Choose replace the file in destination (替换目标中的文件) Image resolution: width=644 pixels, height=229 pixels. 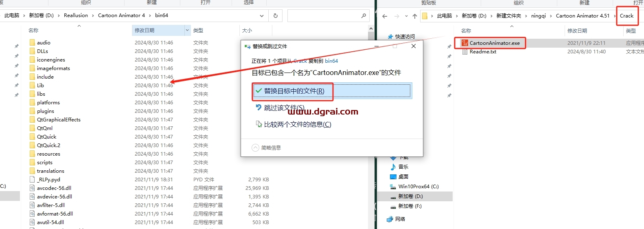point(332,91)
